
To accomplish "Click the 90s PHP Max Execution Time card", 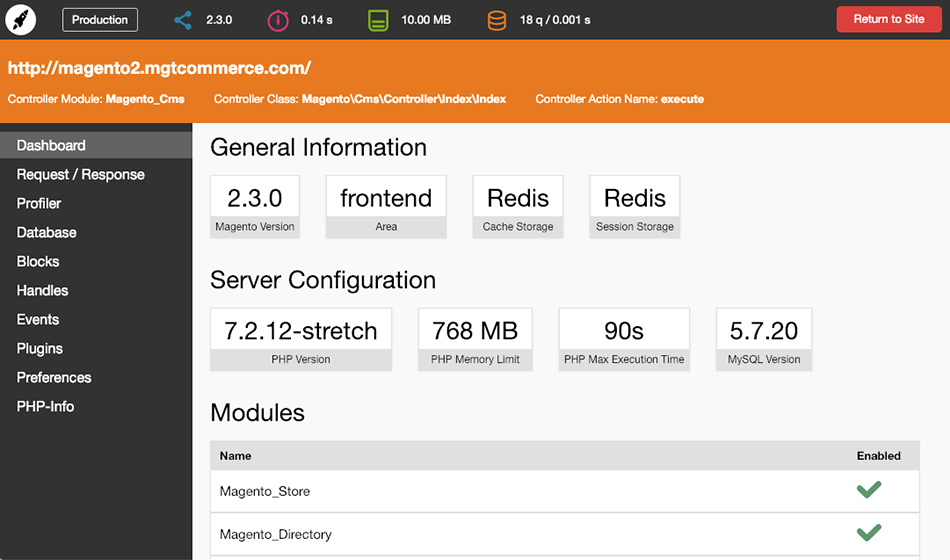I will 624,339.
